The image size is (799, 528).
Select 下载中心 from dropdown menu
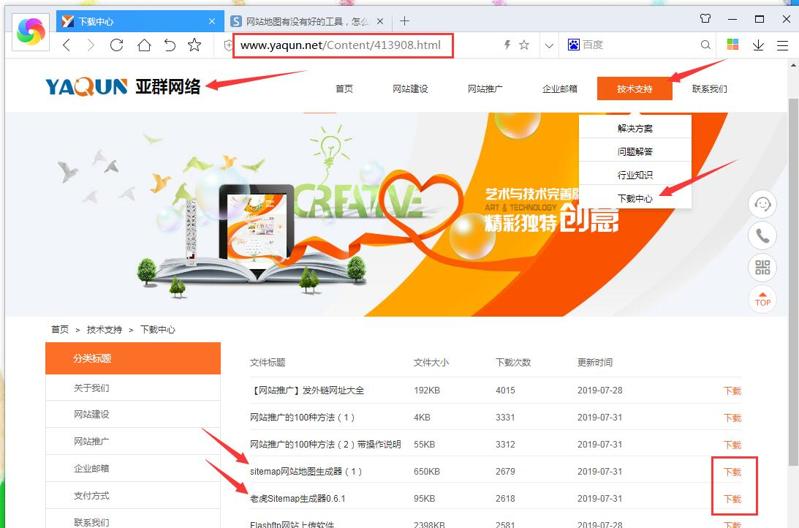pos(635,198)
